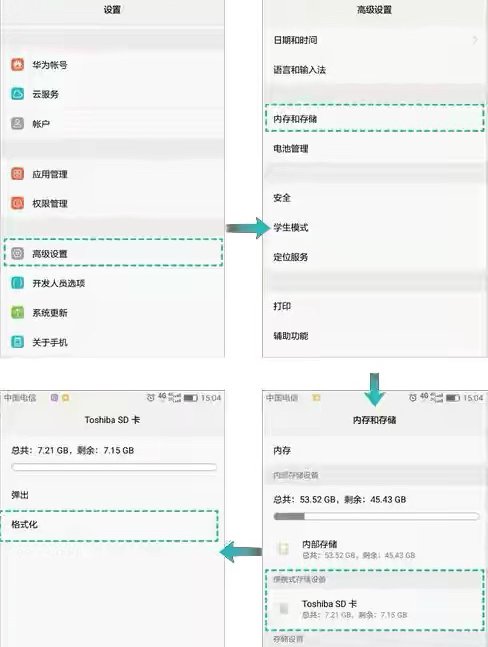
Task: Open 定位服务 option
Action: coord(375,257)
